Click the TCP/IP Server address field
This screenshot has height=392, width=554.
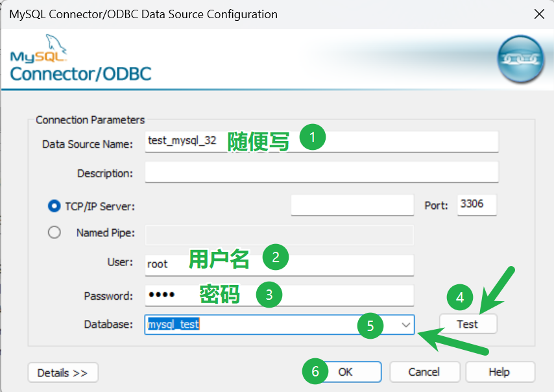pyautogui.click(x=352, y=205)
